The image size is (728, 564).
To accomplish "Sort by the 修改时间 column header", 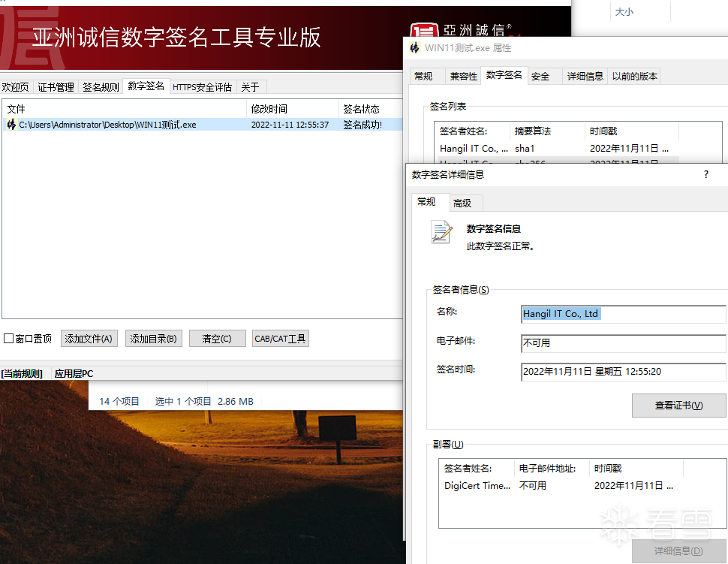I will tap(293, 109).
